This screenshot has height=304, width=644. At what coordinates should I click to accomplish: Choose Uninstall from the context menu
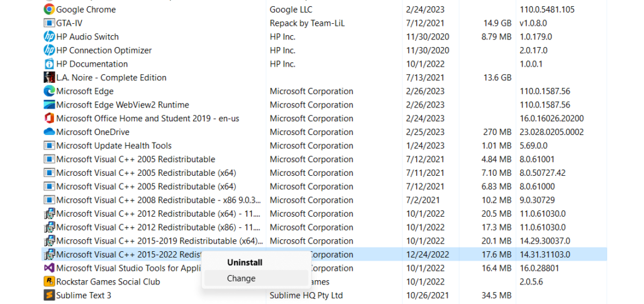pos(245,263)
